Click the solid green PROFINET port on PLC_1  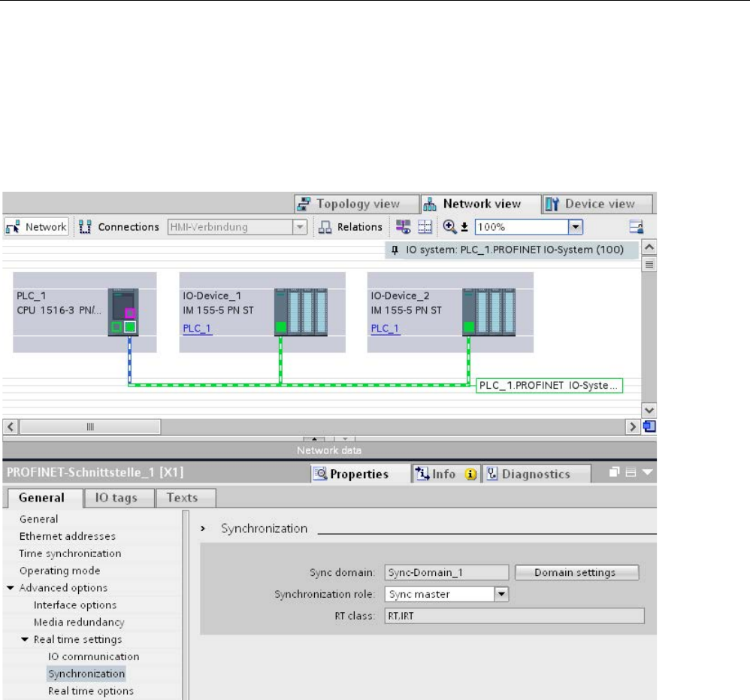(130, 327)
